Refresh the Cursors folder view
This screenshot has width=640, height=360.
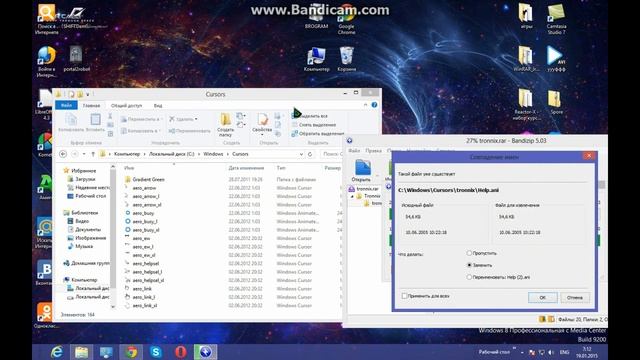310,154
